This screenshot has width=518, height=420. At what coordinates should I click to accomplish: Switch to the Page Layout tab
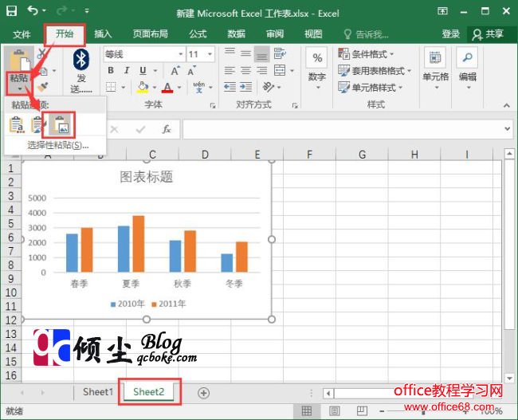pos(150,34)
